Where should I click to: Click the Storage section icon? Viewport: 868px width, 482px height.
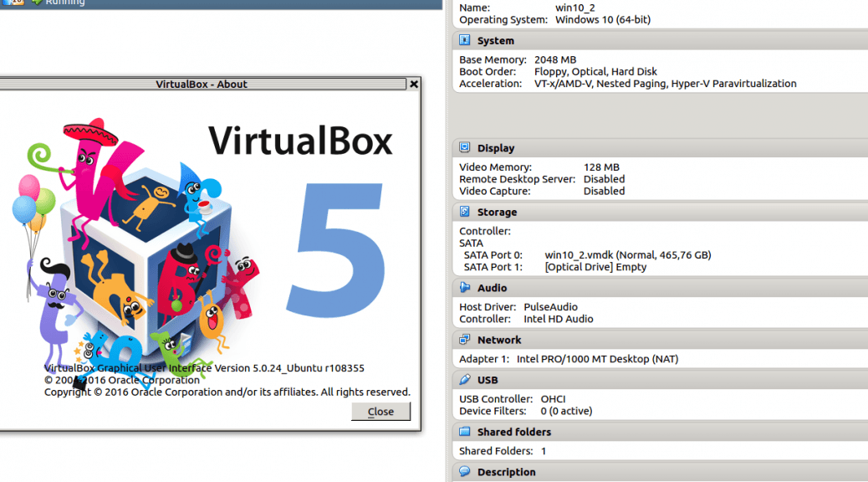click(x=464, y=212)
